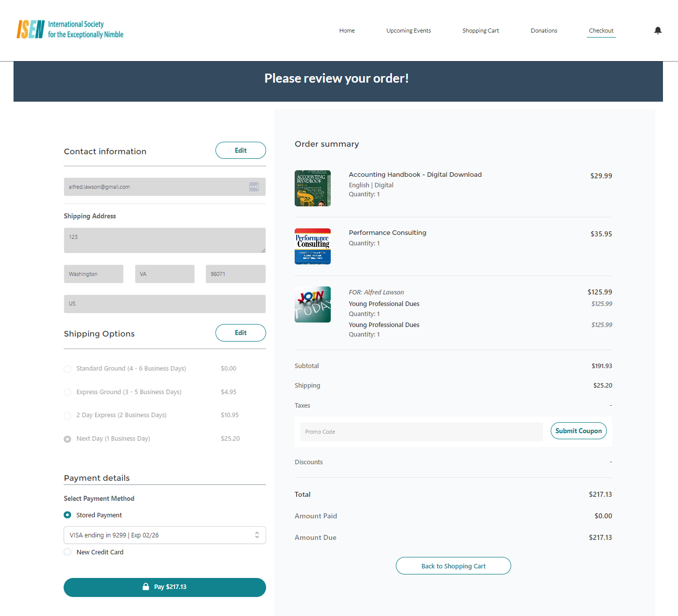Edit the contact information section
The height and width of the screenshot is (616, 678).
pos(241,150)
